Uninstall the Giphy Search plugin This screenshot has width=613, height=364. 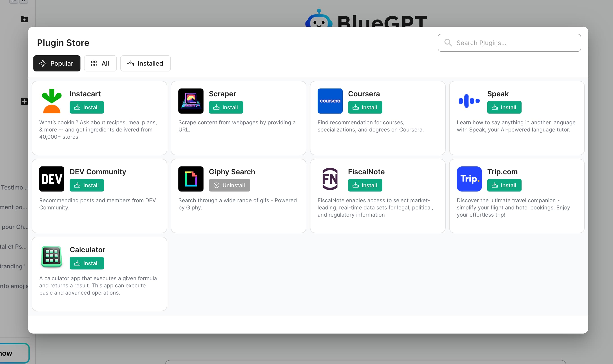(x=230, y=185)
